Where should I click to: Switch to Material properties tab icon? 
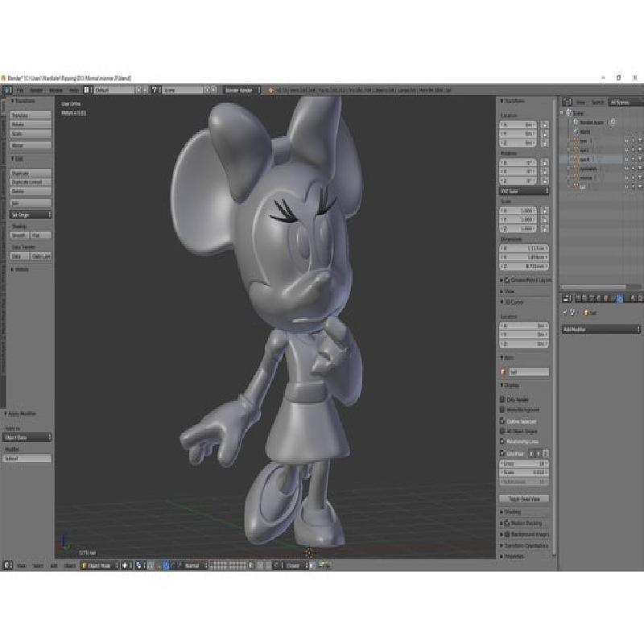pos(634,299)
